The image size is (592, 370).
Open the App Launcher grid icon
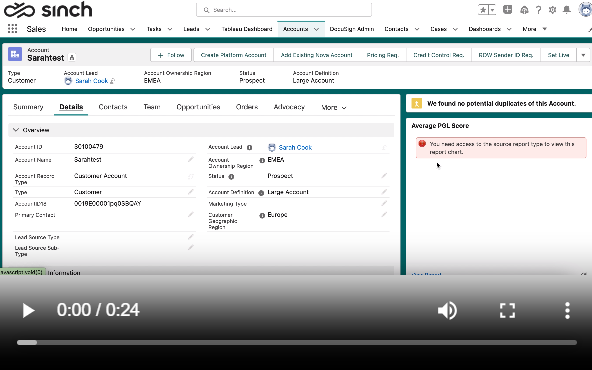(12, 29)
